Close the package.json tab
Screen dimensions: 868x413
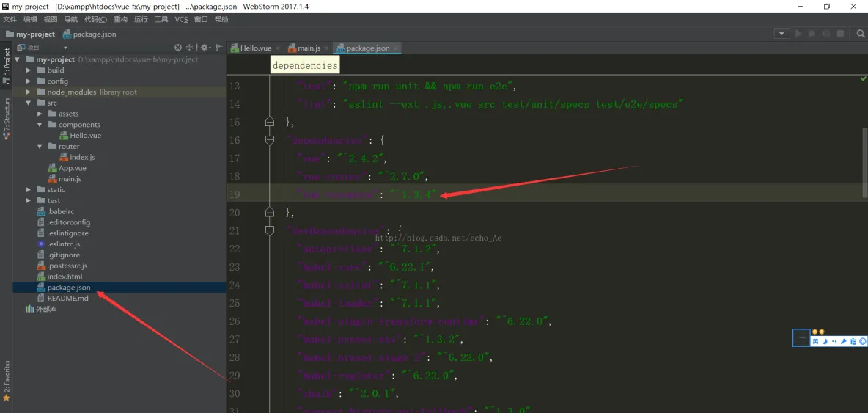pyautogui.click(x=397, y=48)
